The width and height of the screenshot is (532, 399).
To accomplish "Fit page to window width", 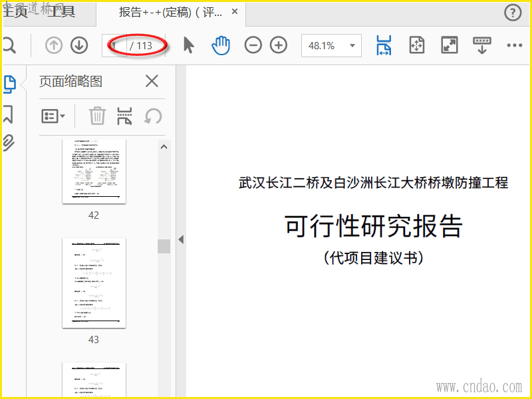I will click(x=384, y=45).
